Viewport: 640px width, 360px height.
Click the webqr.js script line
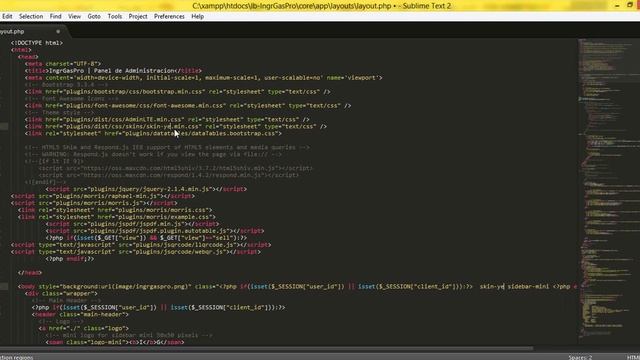click(136, 251)
